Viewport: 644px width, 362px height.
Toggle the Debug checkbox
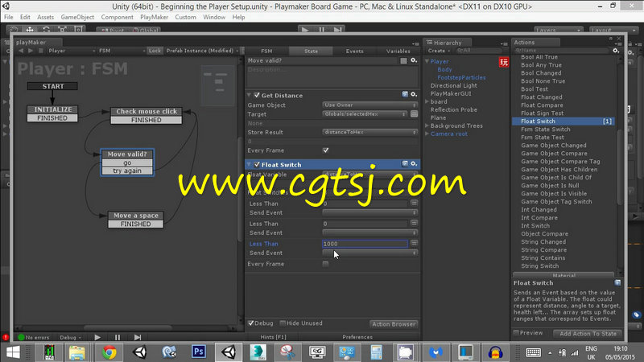251,323
